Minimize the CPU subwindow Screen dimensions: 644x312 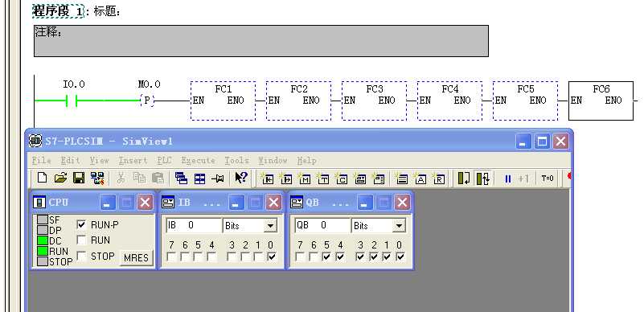pyautogui.click(x=109, y=202)
